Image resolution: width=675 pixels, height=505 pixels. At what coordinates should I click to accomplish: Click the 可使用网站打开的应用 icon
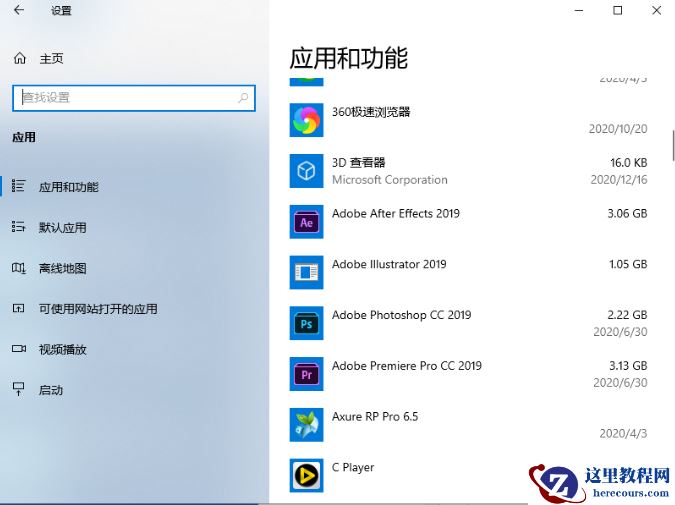(x=19, y=308)
